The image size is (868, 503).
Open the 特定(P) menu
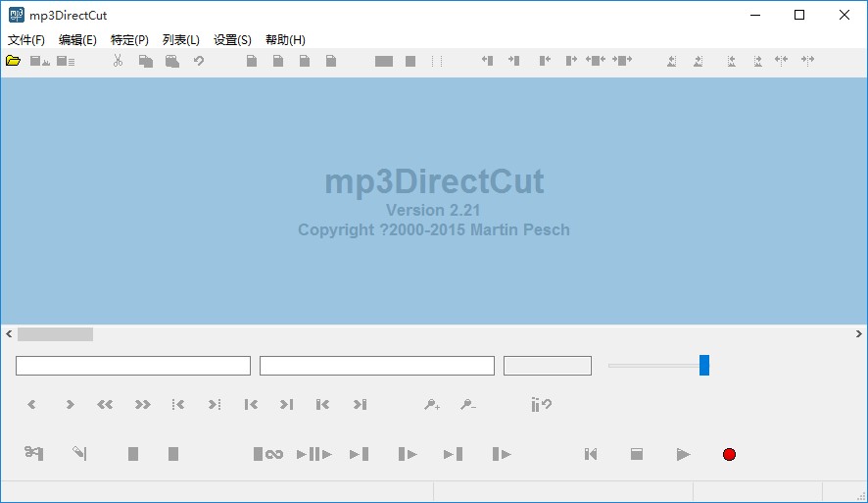129,40
